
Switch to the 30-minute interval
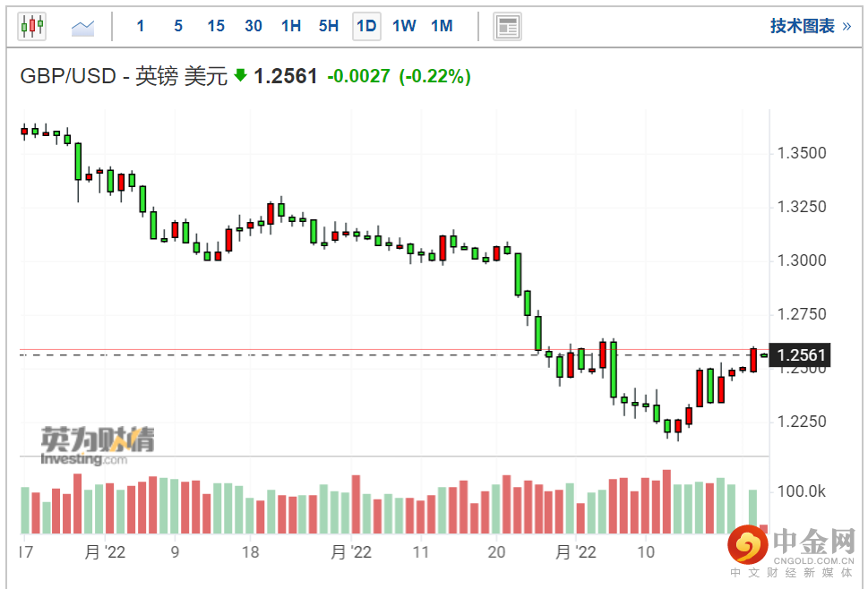pyautogui.click(x=254, y=26)
